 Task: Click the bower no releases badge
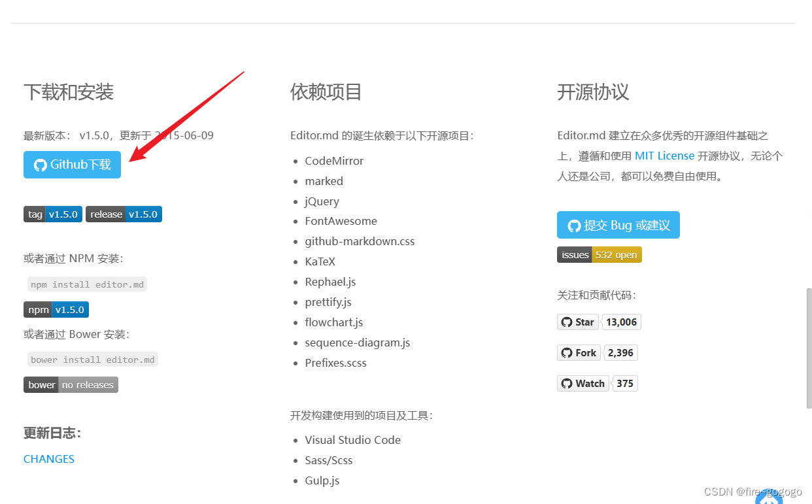pyautogui.click(x=71, y=385)
